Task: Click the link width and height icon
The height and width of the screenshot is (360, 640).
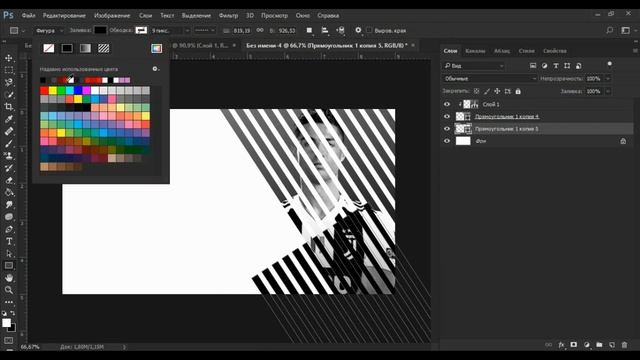Action: click(260, 31)
